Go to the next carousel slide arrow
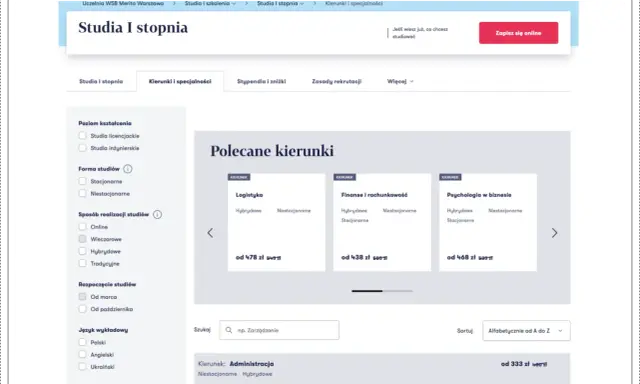The image size is (640, 384). (x=554, y=233)
